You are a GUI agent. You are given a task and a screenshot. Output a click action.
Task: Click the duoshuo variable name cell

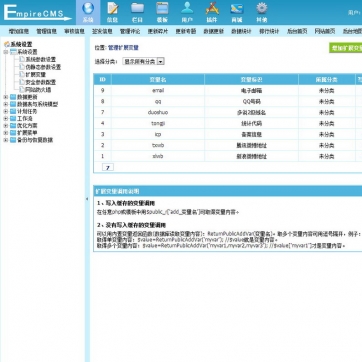click(x=158, y=112)
